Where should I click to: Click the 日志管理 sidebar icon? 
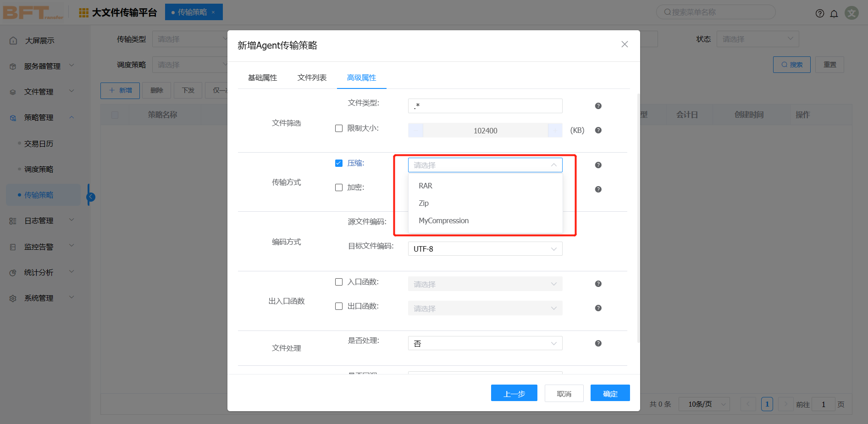13,221
